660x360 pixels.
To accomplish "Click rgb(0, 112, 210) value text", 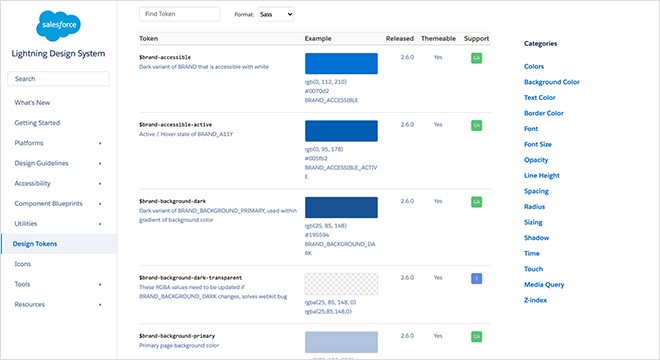I will (326, 82).
